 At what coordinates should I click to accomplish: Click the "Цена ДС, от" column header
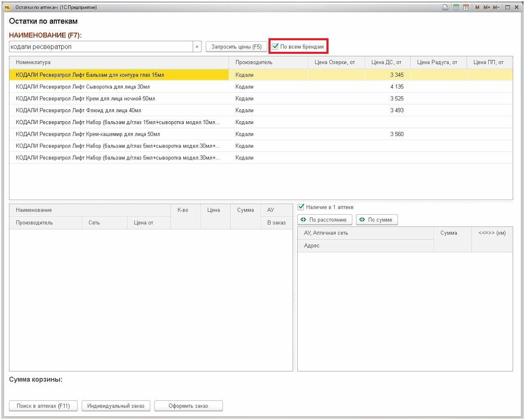(386, 62)
